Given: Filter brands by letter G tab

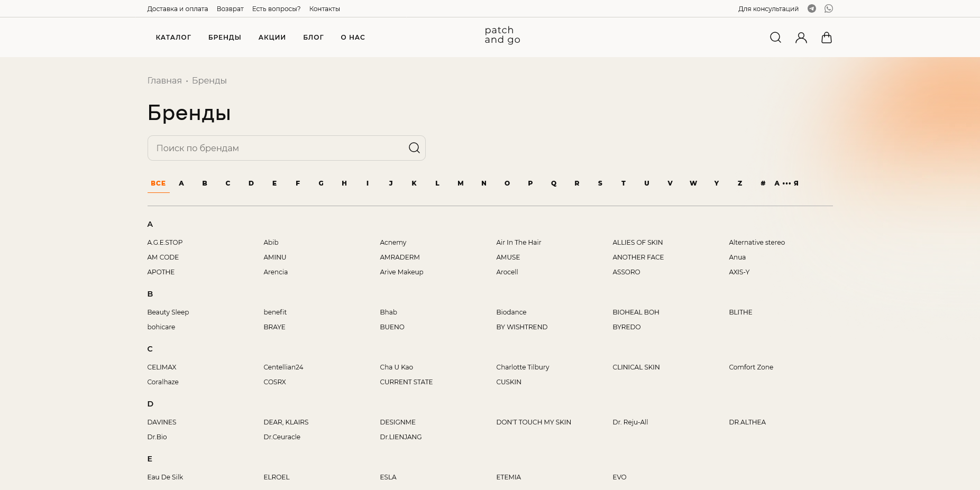Looking at the screenshot, I should pyautogui.click(x=321, y=183).
